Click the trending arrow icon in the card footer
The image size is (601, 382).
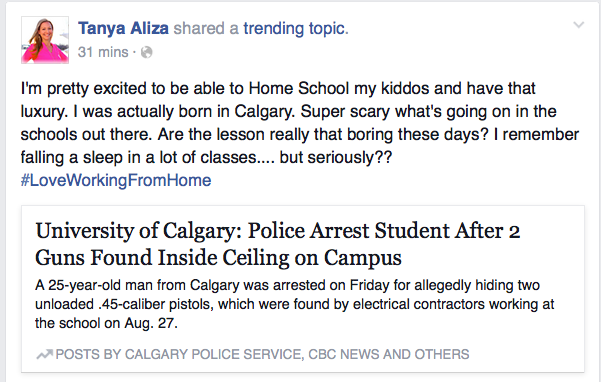point(44,354)
